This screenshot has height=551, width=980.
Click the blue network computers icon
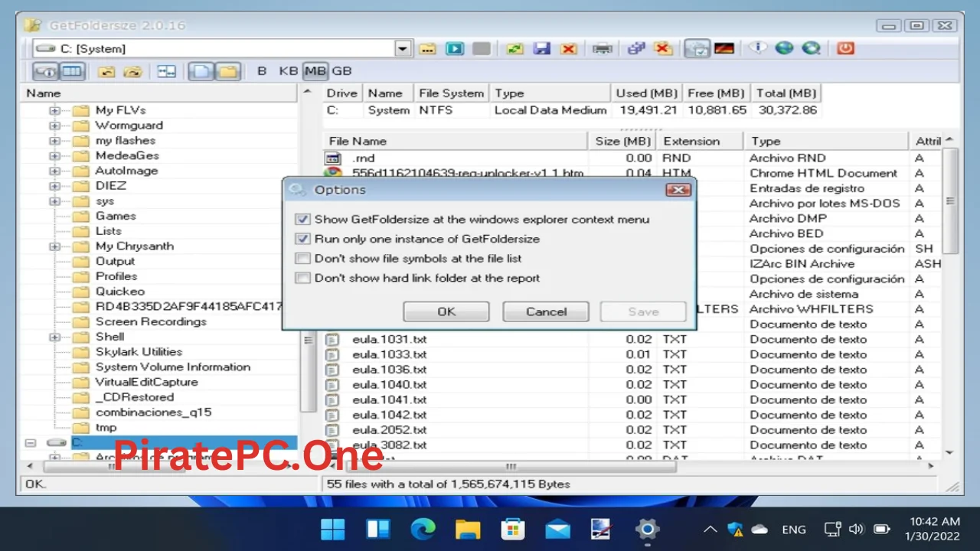click(x=636, y=48)
